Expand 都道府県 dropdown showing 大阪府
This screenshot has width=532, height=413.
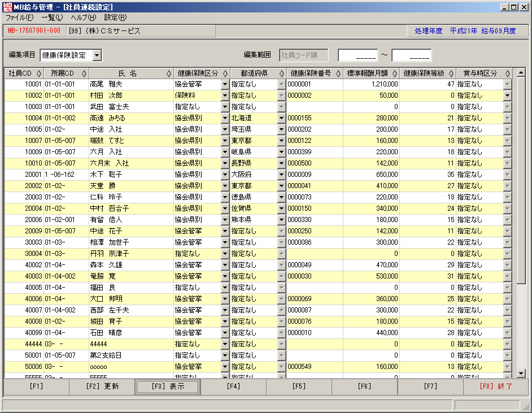[x=281, y=175]
